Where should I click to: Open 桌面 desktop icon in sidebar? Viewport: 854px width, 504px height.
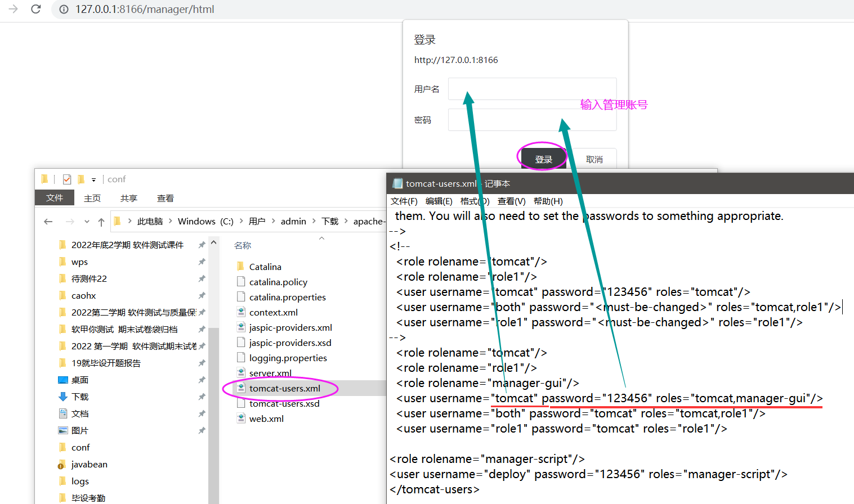click(63, 380)
